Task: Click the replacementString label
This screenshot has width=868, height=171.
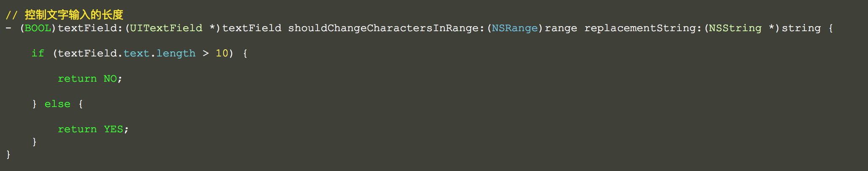Action: (640, 28)
